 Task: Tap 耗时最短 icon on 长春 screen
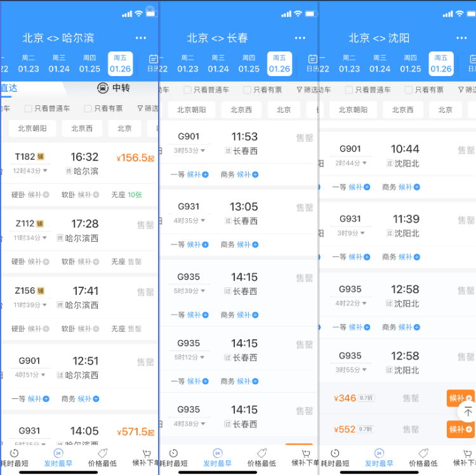click(x=173, y=453)
